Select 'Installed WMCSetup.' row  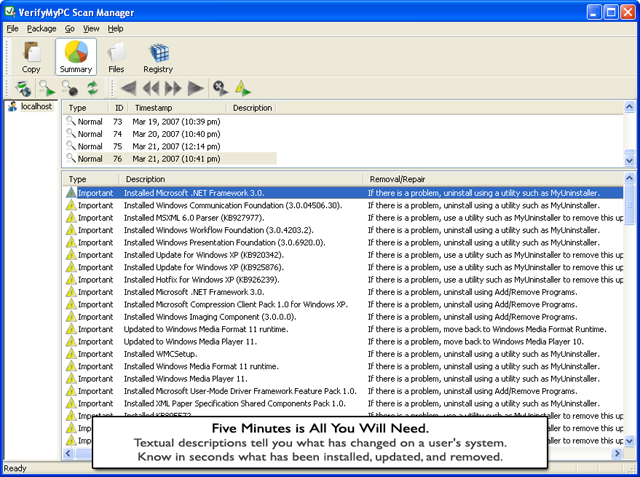(x=344, y=354)
